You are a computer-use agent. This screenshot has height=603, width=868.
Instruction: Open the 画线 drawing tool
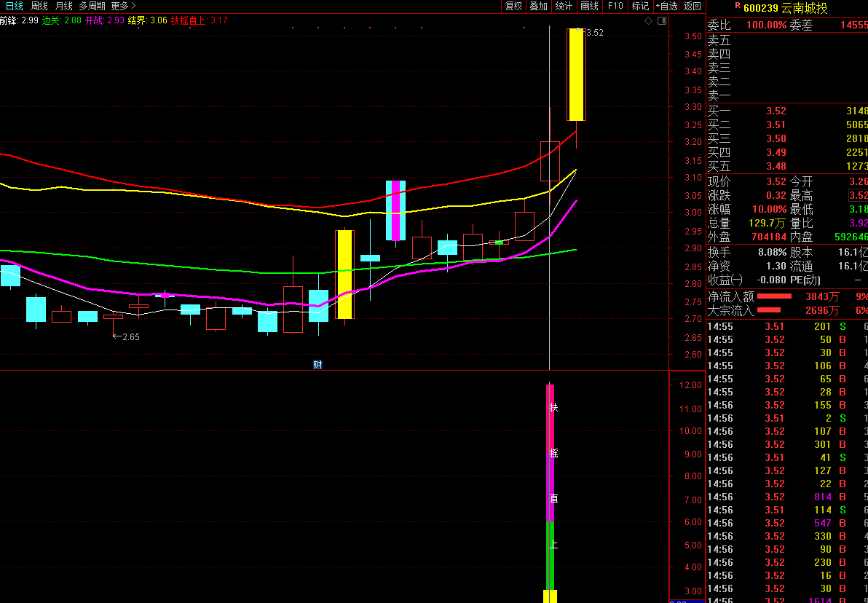pos(589,7)
